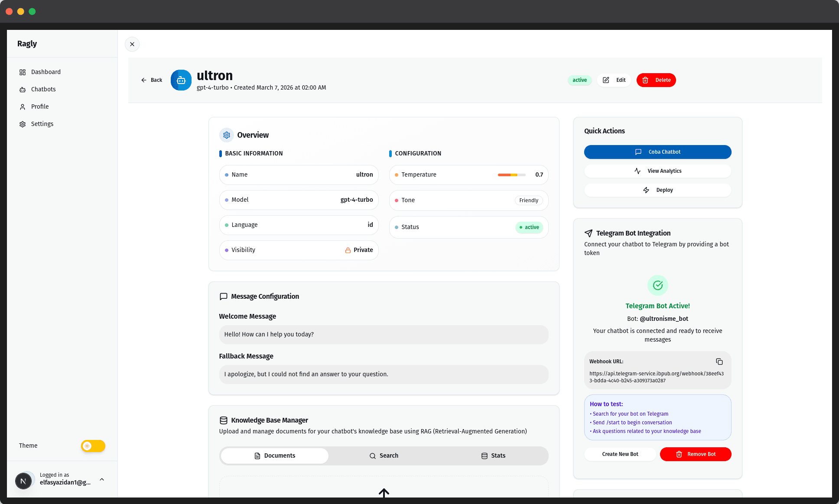Click the View Analytics pulse icon
Image resolution: width=839 pixels, height=504 pixels.
637,171
